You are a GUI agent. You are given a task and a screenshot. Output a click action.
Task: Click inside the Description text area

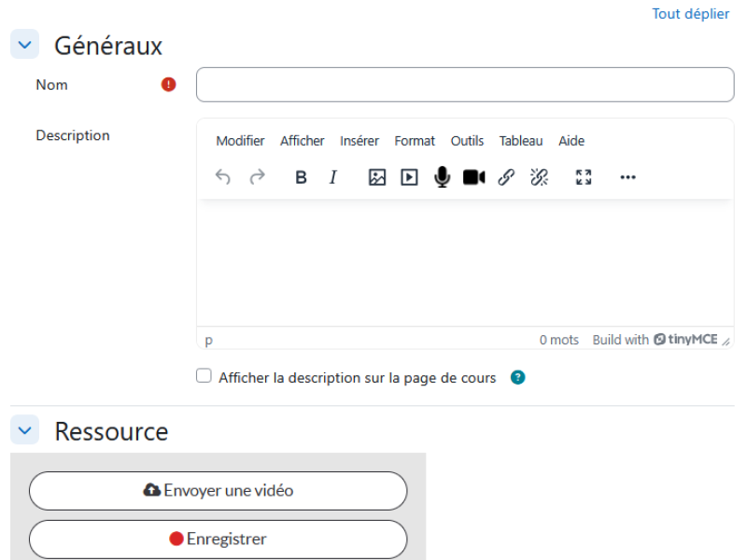point(465,263)
